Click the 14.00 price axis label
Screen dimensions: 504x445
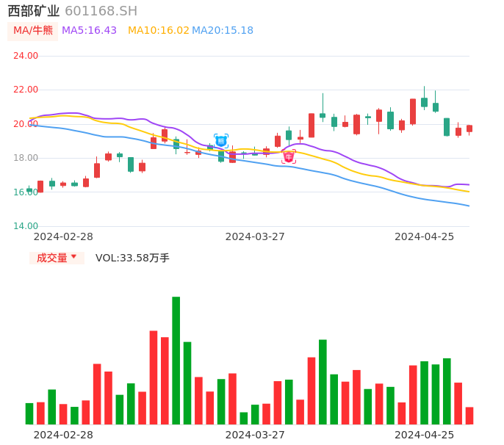(26, 226)
